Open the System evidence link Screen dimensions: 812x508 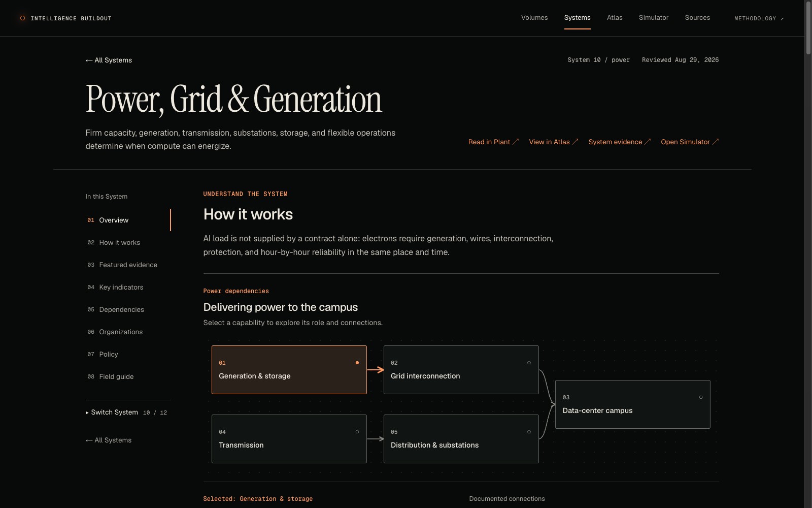point(620,142)
